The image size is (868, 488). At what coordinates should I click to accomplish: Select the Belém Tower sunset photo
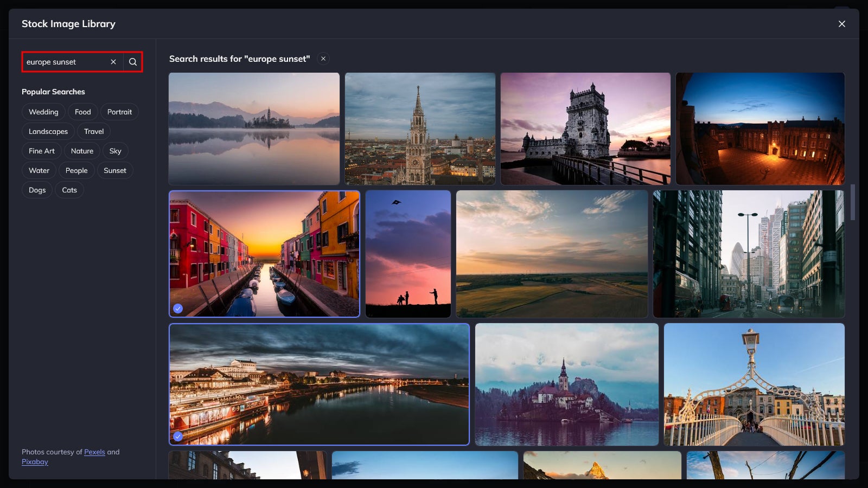(x=585, y=129)
